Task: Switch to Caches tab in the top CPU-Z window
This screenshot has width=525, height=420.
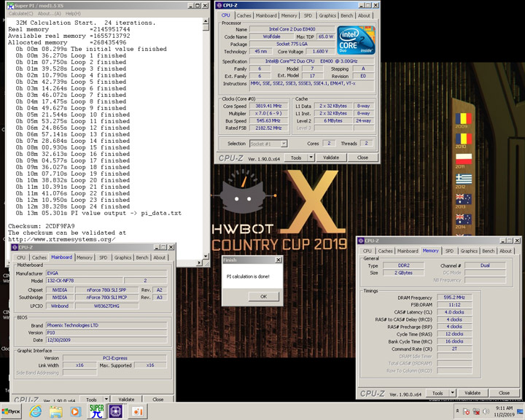Action: click(244, 15)
